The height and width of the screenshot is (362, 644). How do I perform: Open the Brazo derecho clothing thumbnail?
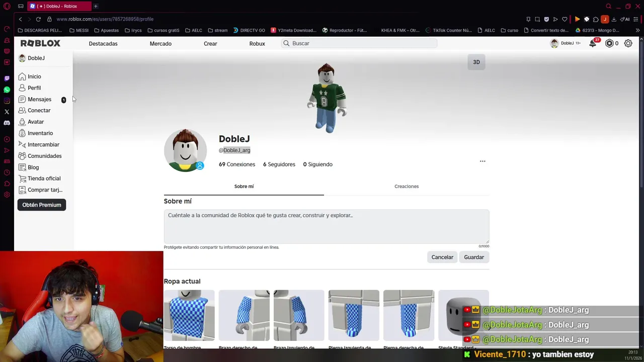[244, 316]
